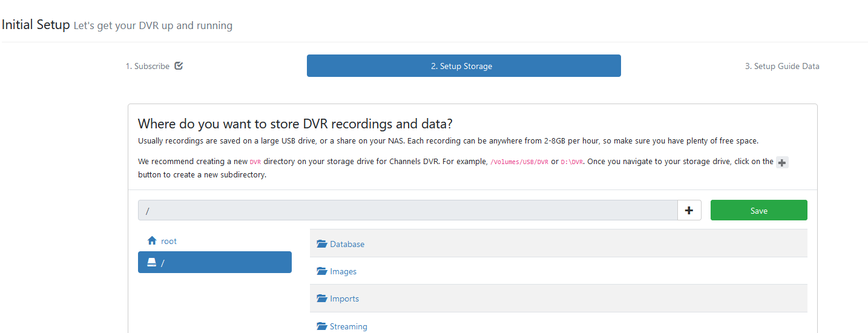Go to the 1. Subscribe step

point(148,66)
